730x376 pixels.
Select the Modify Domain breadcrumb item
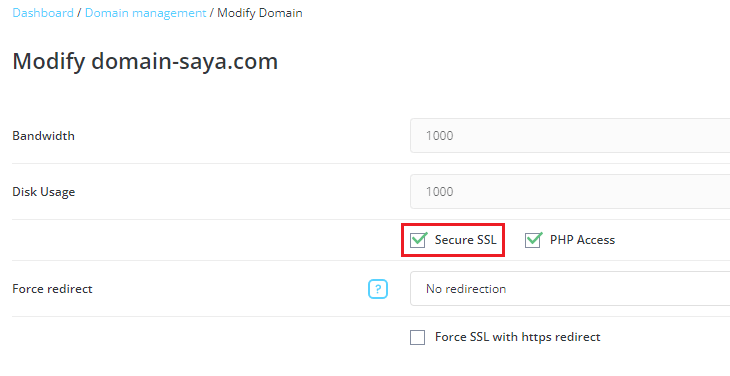(260, 13)
